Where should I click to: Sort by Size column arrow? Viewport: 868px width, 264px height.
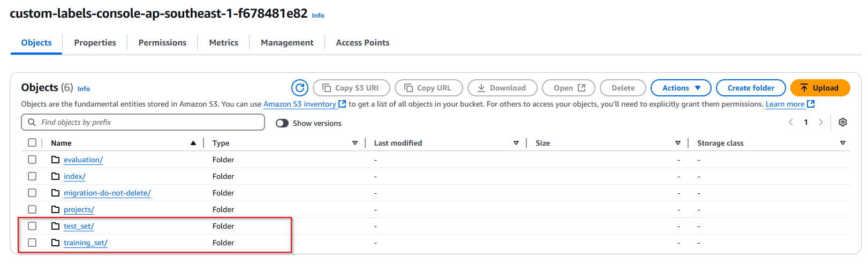pos(678,143)
